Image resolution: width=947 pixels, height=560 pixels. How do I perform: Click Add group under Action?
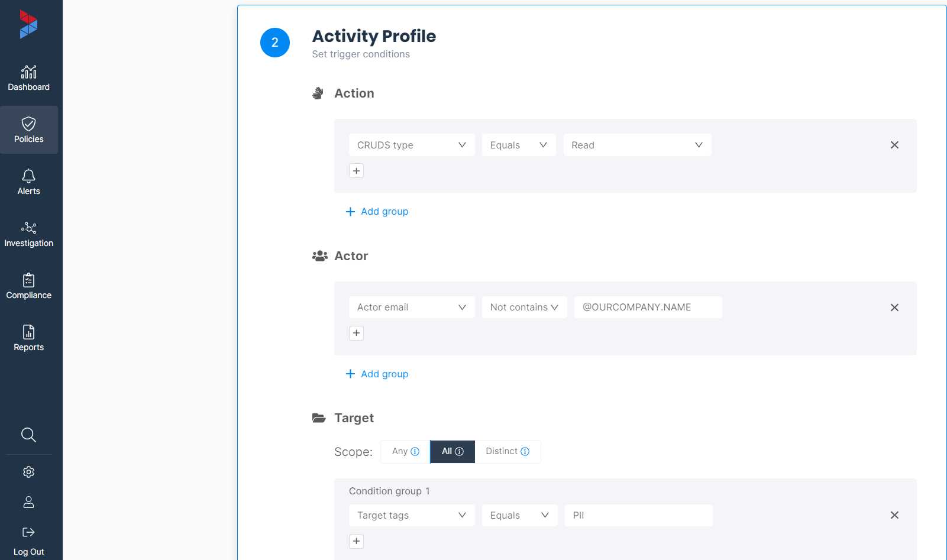(x=377, y=212)
